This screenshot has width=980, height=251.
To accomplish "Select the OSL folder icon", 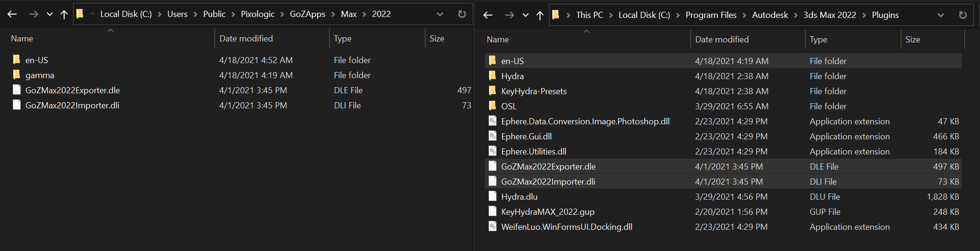I will click(492, 105).
